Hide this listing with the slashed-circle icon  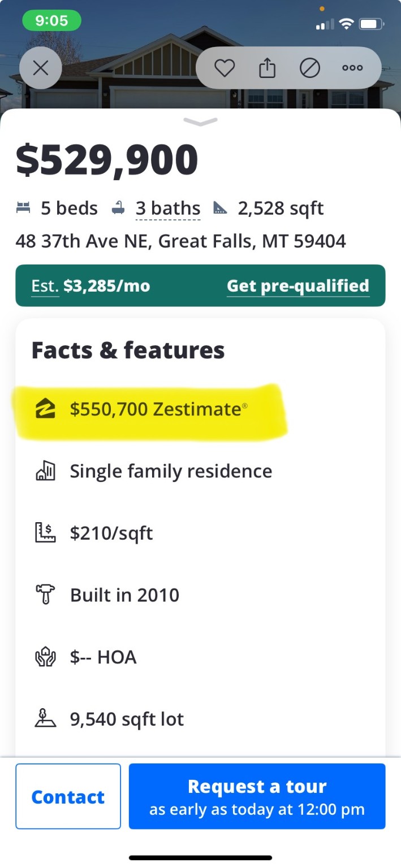[309, 68]
